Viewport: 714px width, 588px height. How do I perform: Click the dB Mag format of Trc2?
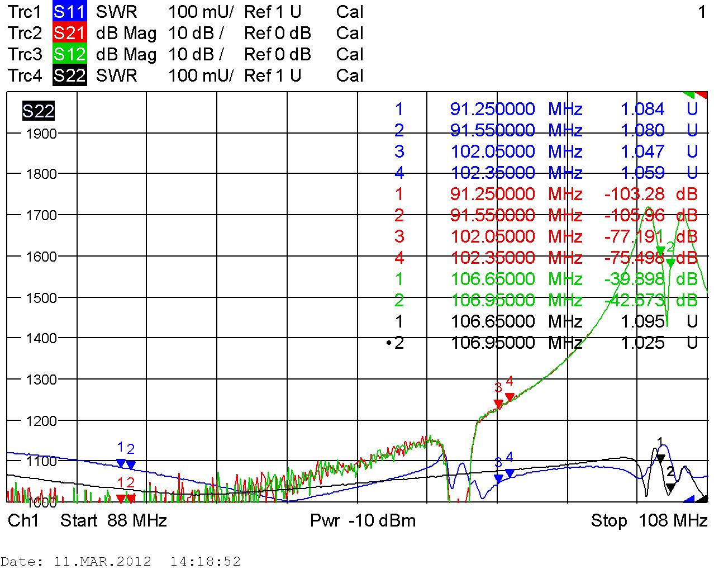point(126,33)
